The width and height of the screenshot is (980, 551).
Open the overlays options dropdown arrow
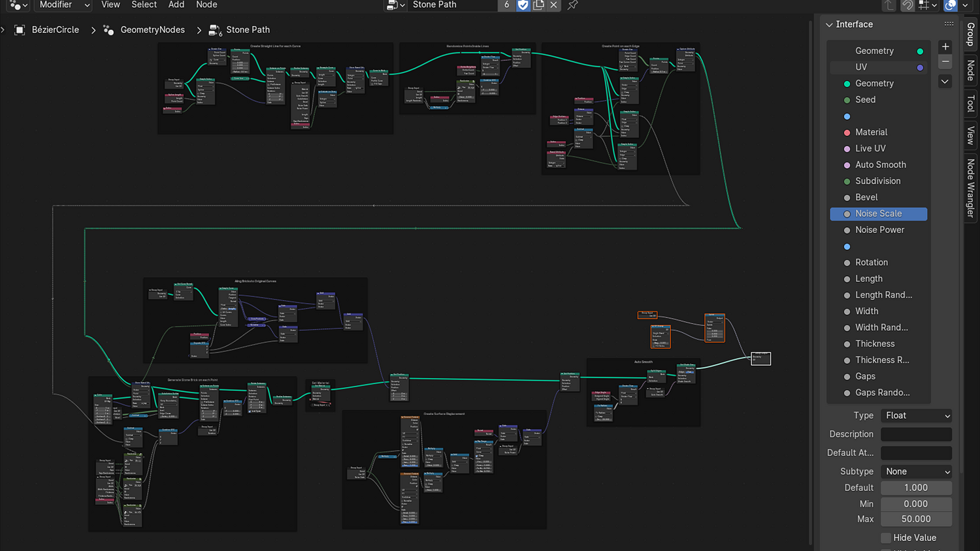[965, 5]
